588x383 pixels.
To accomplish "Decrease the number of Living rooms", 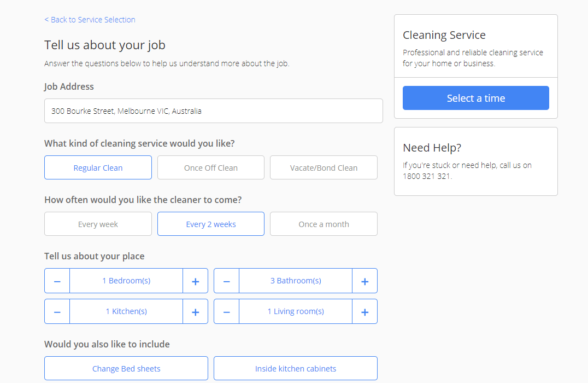I will coord(226,311).
